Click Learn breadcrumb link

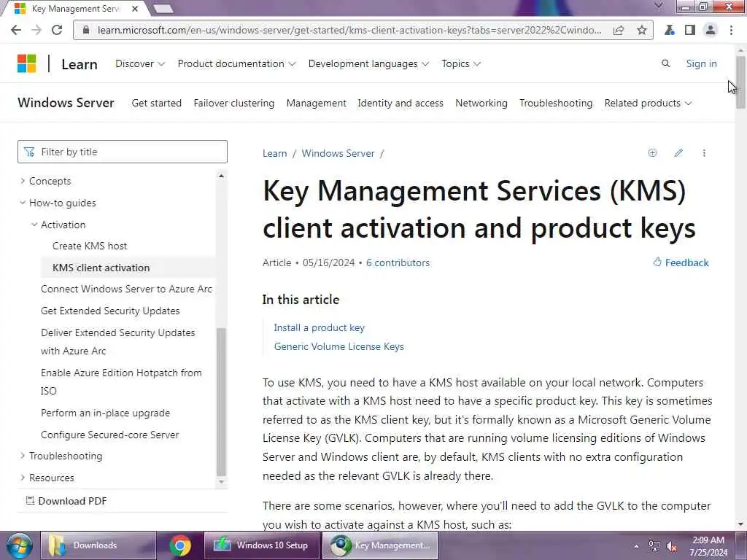(274, 153)
